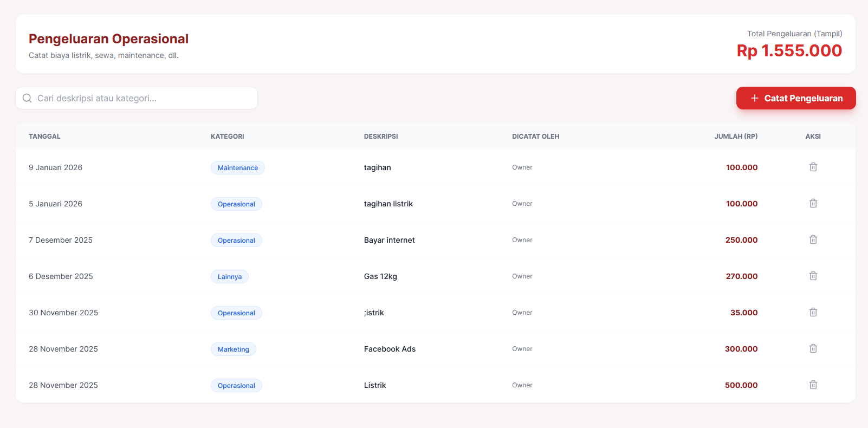Click the Deskripsi column header
Image resolution: width=868 pixels, height=428 pixels.
pos(380,137)
